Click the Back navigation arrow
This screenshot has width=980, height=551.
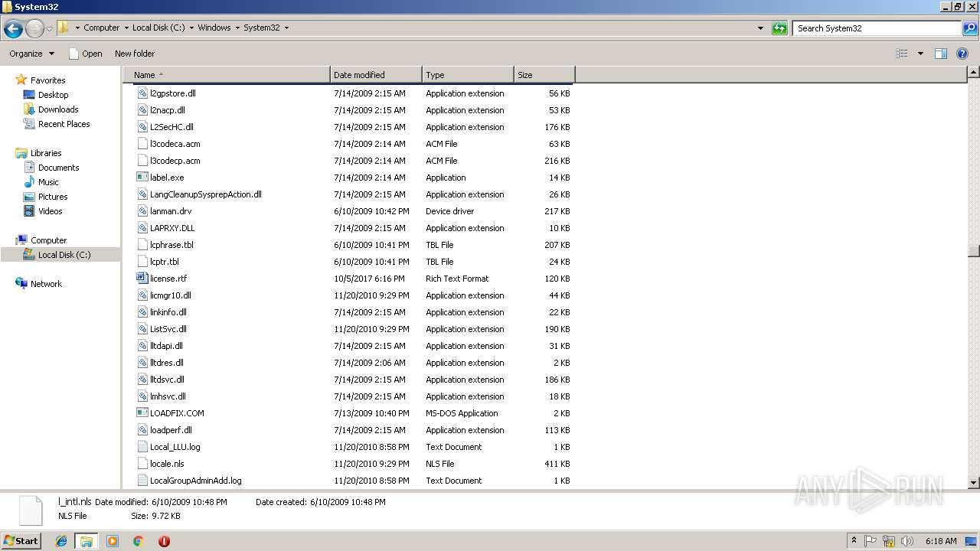point(13,29)
